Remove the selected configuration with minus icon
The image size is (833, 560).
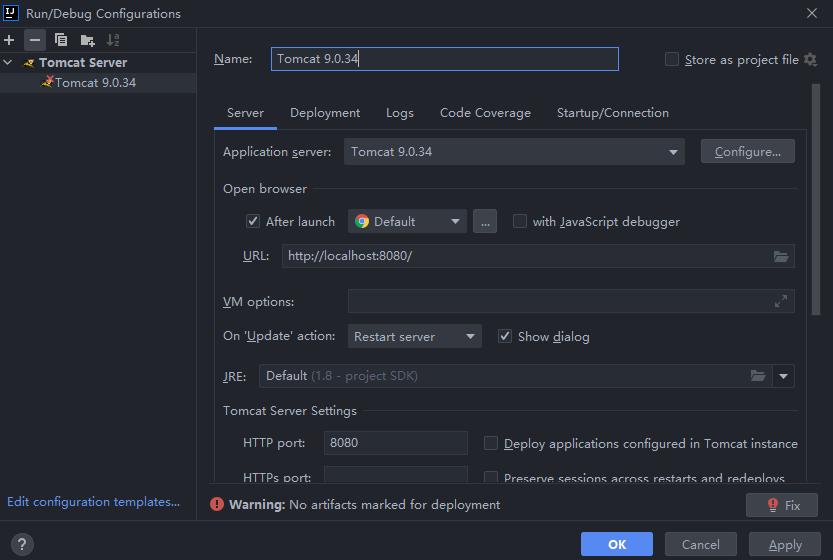(x=35, y=40)
